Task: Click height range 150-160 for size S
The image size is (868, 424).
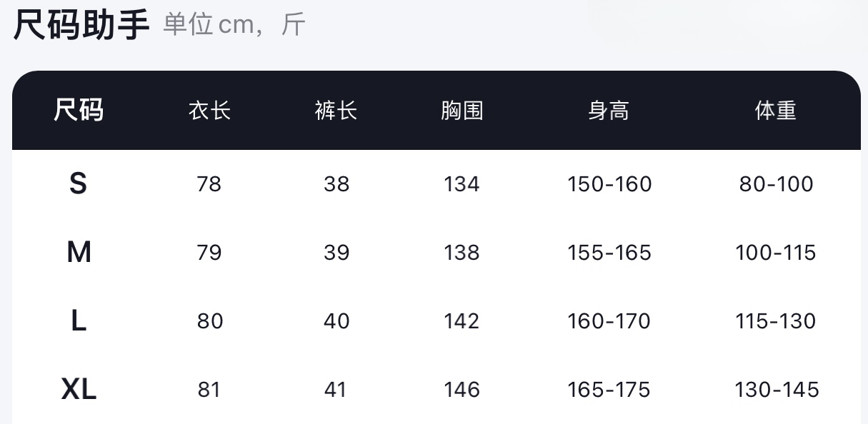Action: (609, 184)
